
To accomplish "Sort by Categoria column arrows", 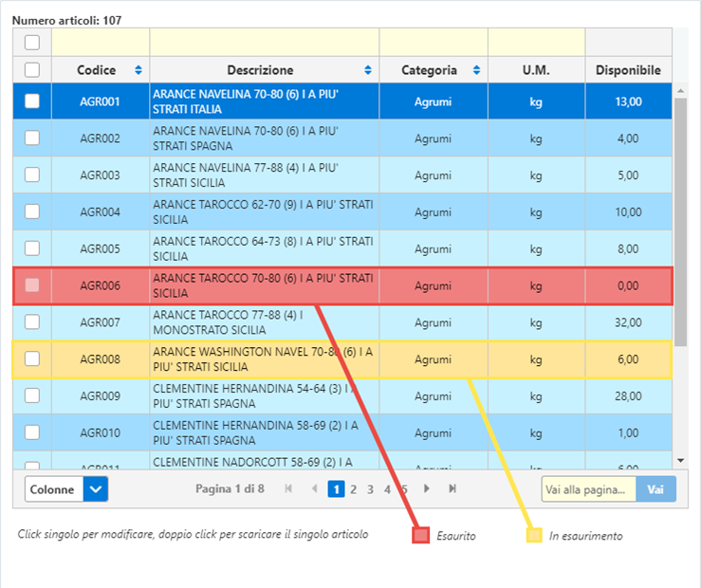I will tap(476, 70).
